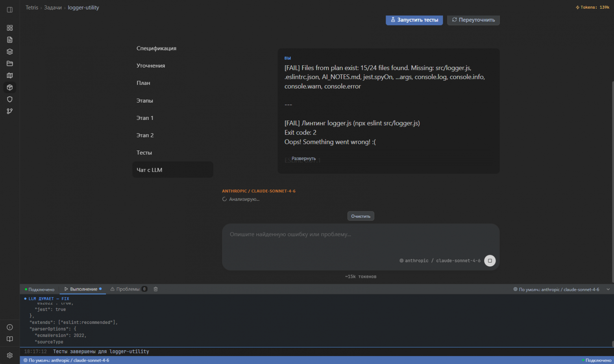
Task: Click the Подключено status in panel header
Action: (x=39, y=289)
